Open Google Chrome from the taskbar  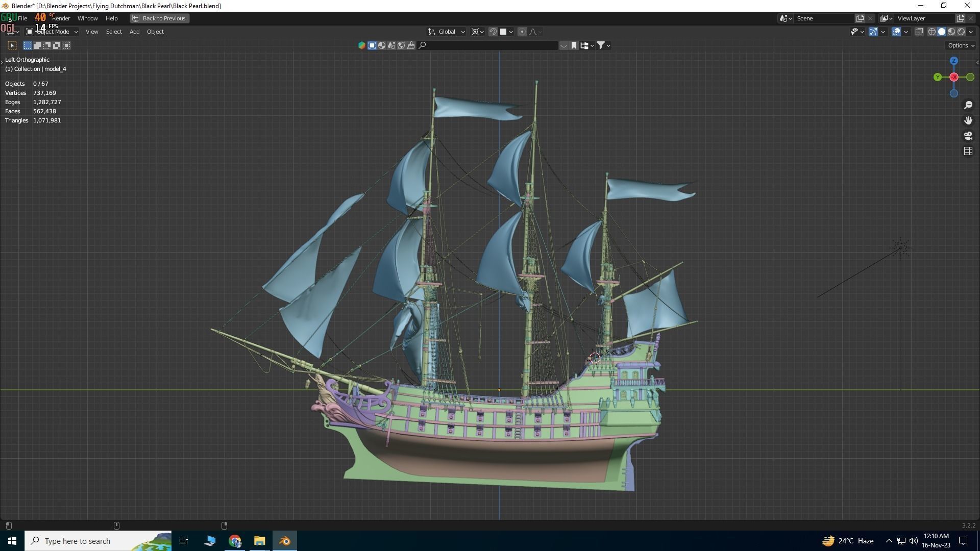pos(235,541)
